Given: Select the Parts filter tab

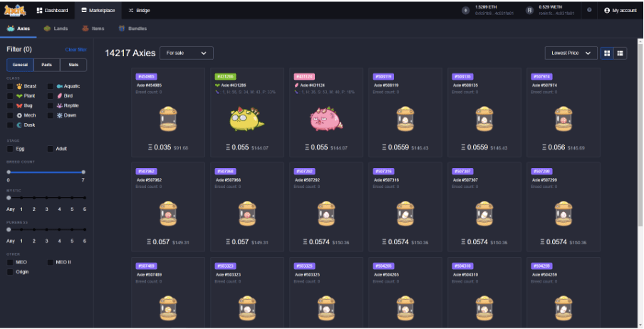Looking at the screenshot, I should pyautogui.click(x=47, y=65).
